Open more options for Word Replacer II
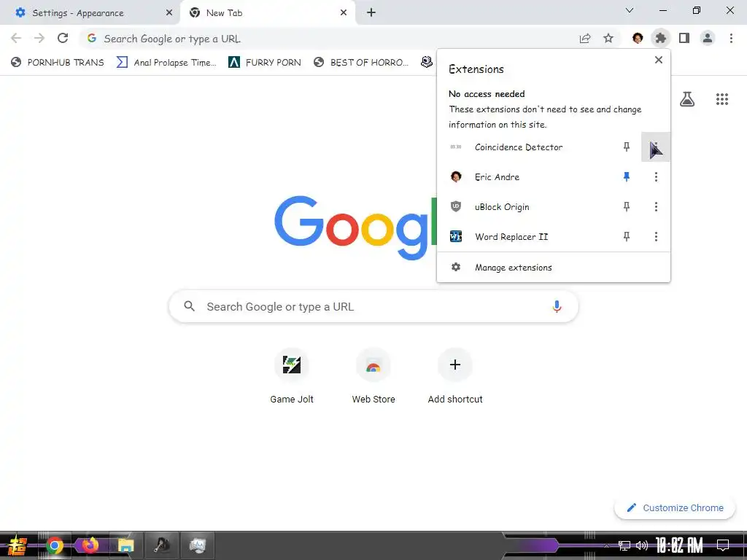 pyautogui.click(x=656, y=236)
